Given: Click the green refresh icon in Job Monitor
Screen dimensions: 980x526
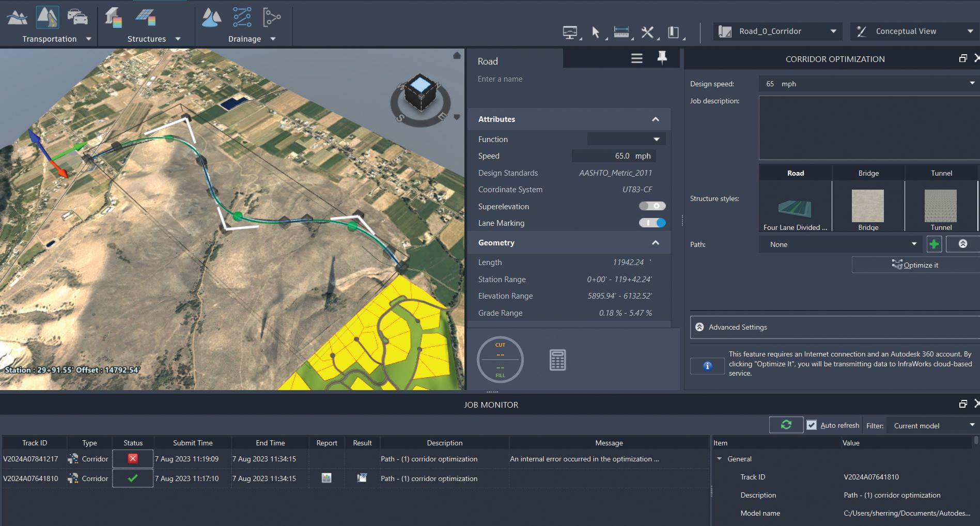Looking at the screenshot, I should 786,425.
